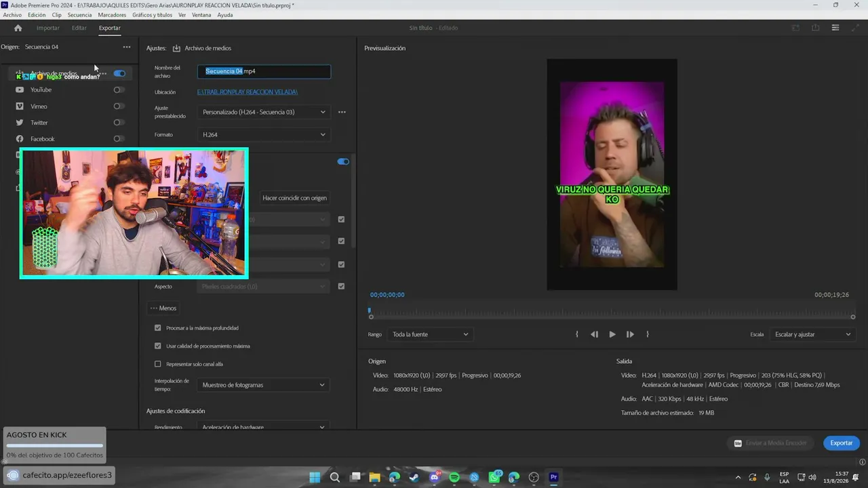This screenshot has width=868, height=488.
Task: Click the Facebook destination icon
Action: 20,139
